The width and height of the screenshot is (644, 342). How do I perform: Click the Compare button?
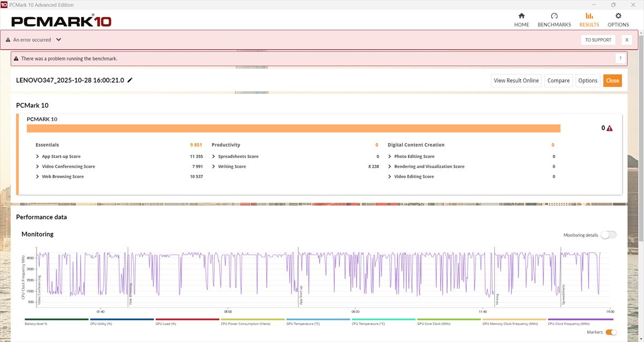(558, 80)
